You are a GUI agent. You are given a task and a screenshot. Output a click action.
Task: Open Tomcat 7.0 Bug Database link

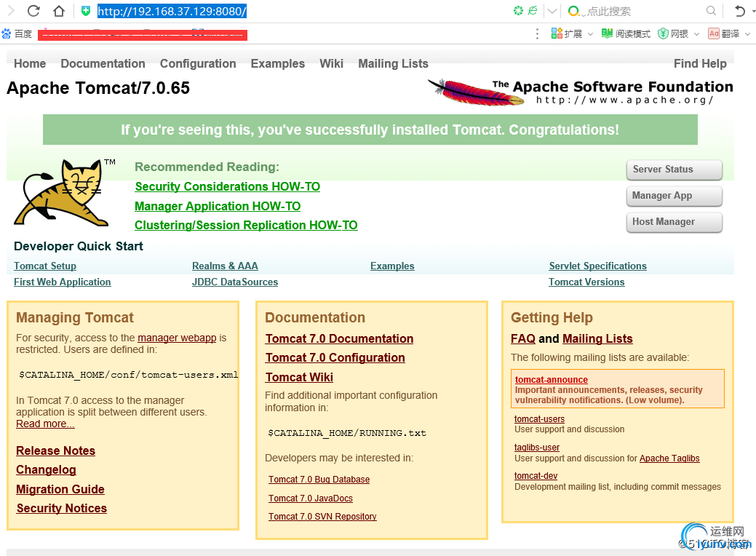pos(319,480)
